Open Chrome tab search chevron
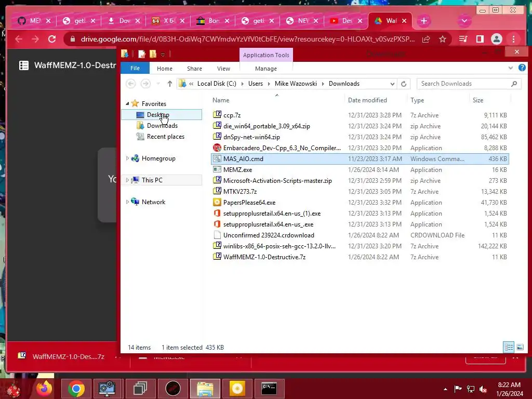The height and width of the screenshot is (399, 532). pyautogui.click(x=464, y=21)
